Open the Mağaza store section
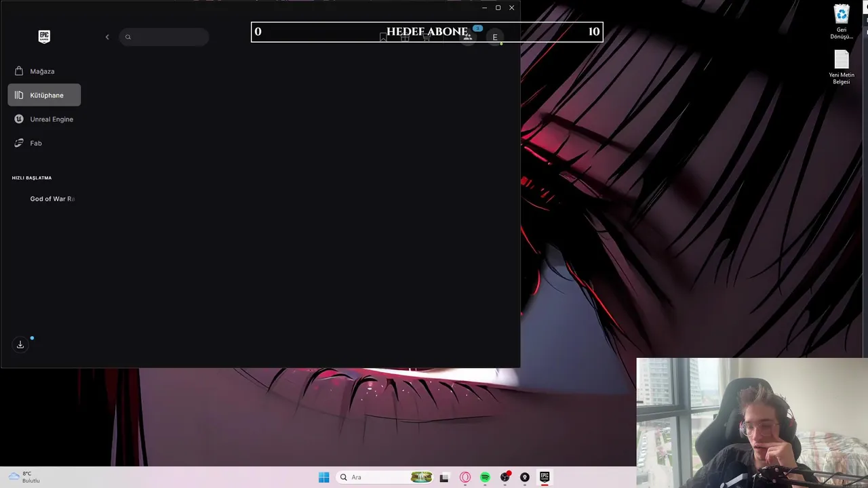The height and width of the screenshot is (488, 868). (x=44, y=71)
